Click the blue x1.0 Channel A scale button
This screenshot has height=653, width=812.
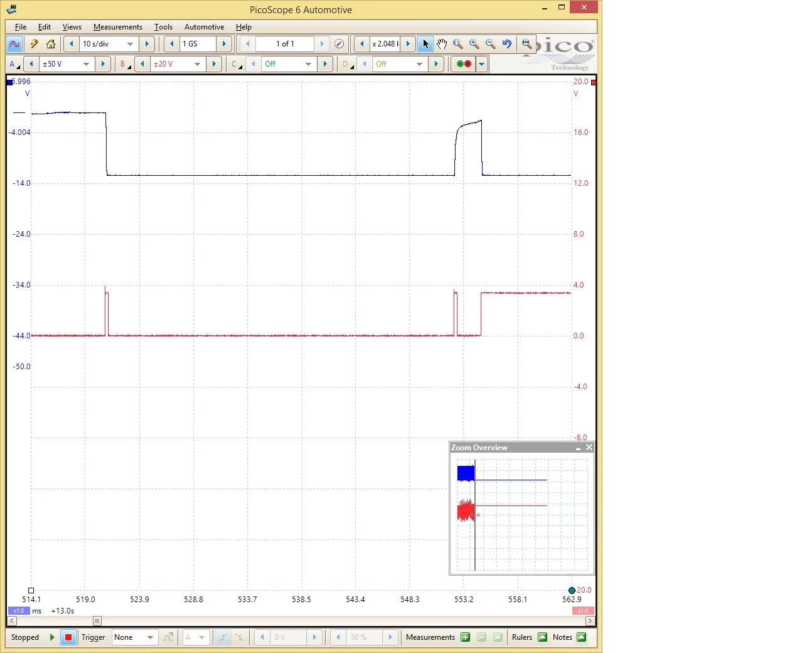18,611
